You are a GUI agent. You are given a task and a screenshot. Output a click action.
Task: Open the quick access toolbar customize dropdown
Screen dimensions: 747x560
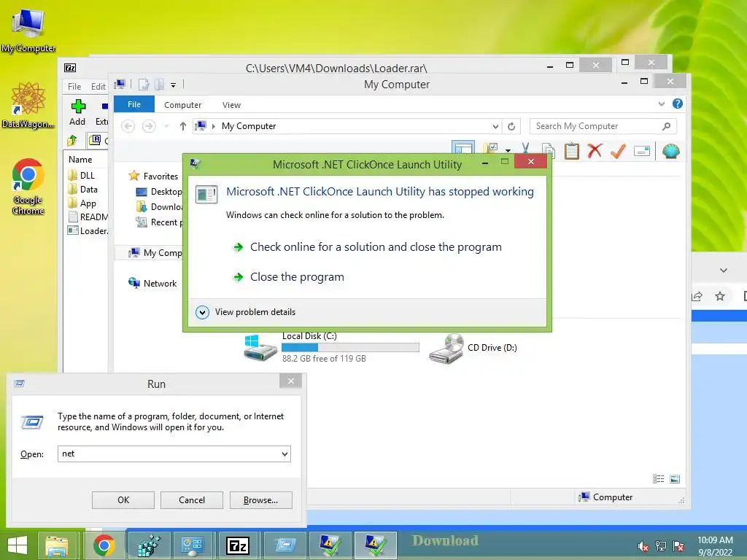[x=173, y=85]
